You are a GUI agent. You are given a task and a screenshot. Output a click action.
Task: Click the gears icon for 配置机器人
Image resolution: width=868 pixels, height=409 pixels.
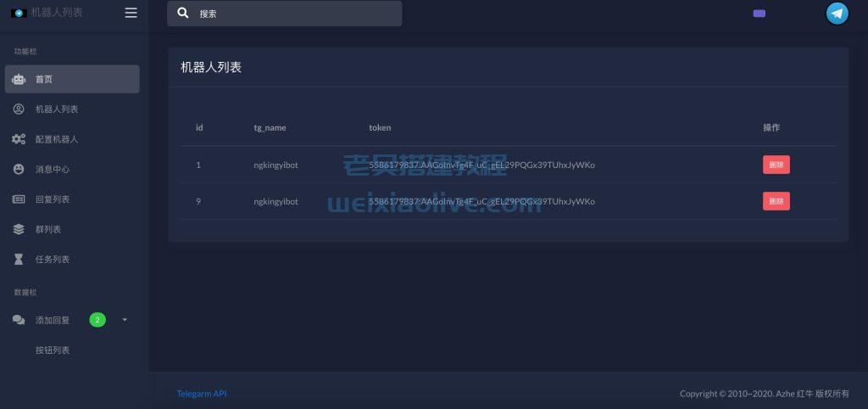(x=19, y=139)
